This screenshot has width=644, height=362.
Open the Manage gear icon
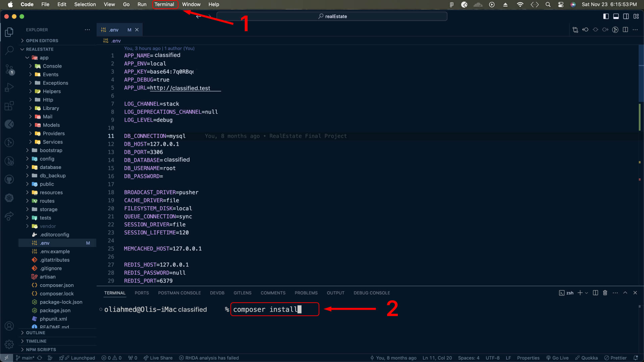tap(9, 344)
